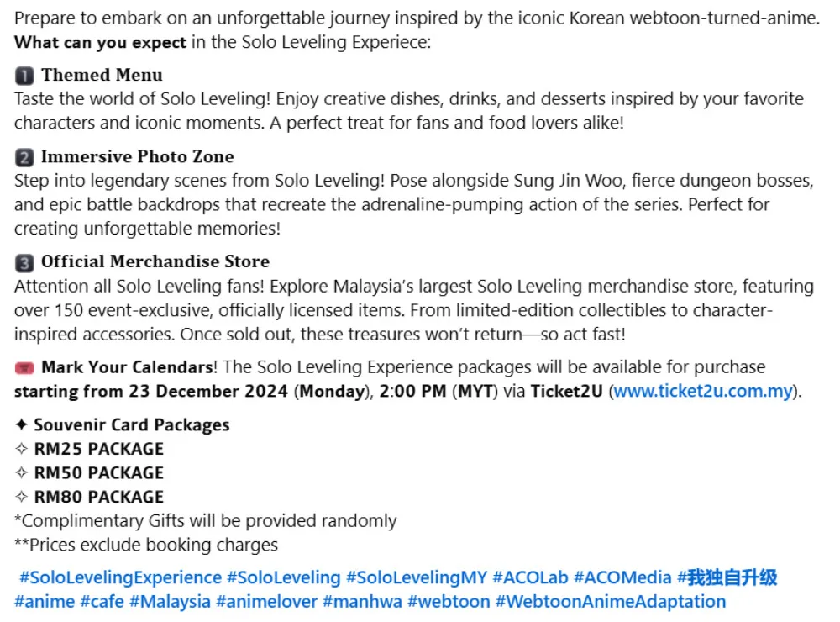Go to the #webtoon hashtag
The height and width of the screenshot is (622, 840).
[449, 602]
